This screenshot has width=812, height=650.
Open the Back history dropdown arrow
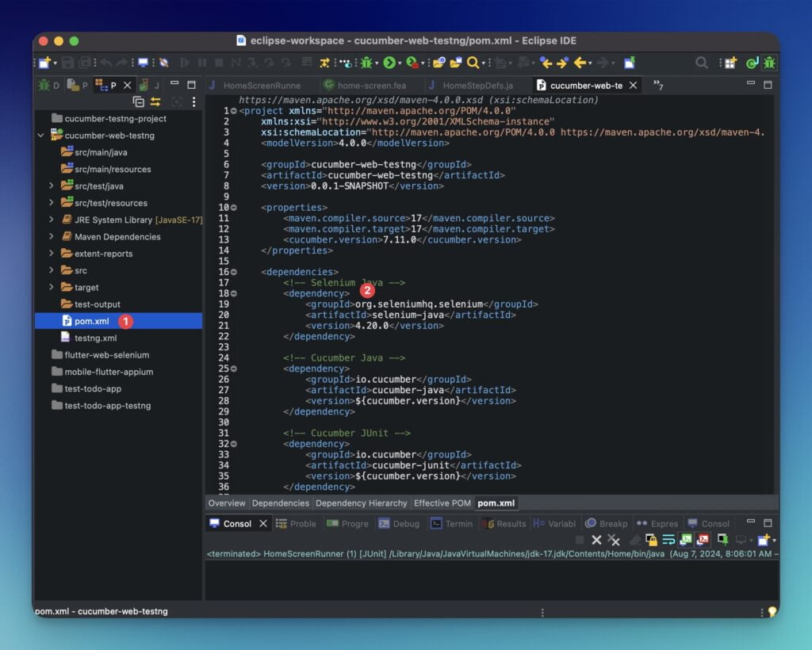(x=590, y=63)
